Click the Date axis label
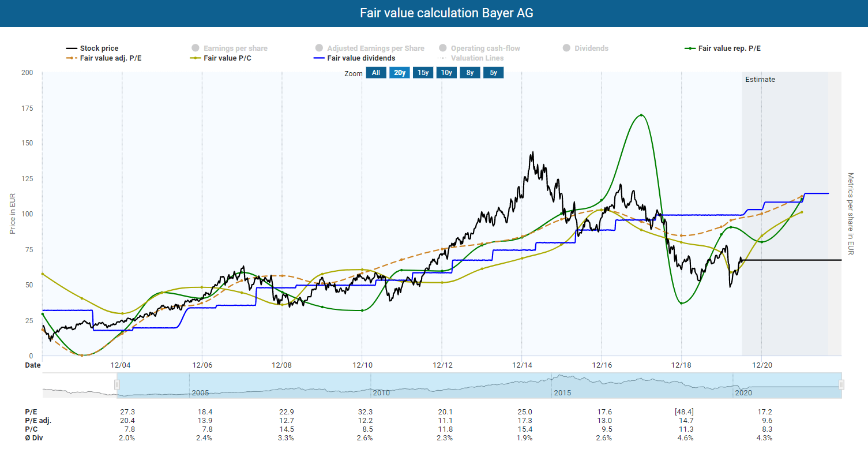This screenshot has height=449, width=868. click(33, 365)
